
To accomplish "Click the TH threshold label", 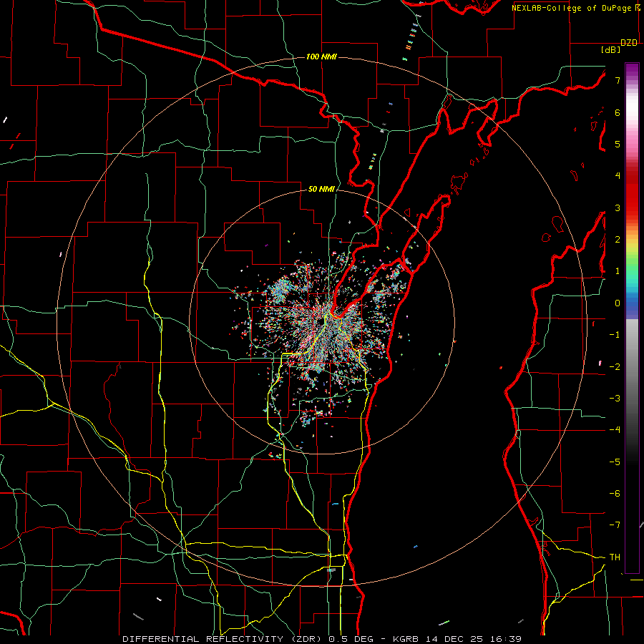I will click(x=615, y=557).
